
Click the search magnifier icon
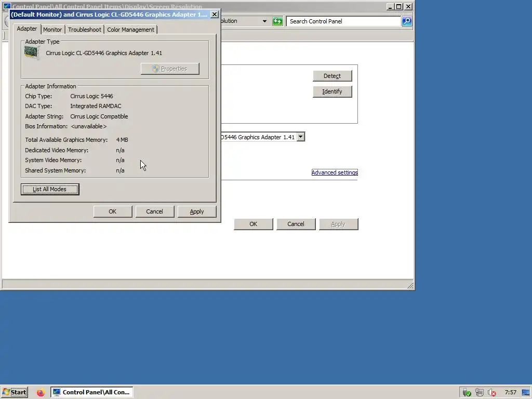406,21
